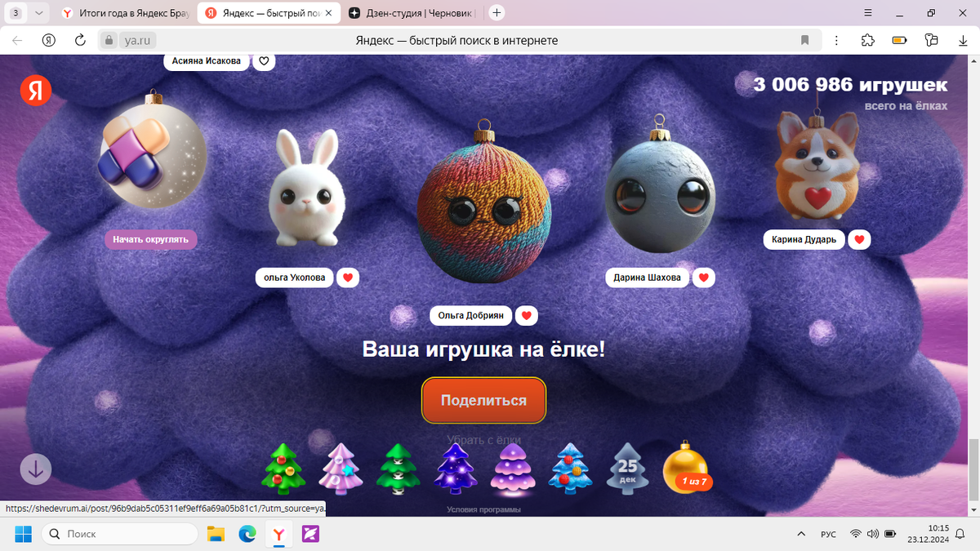Open the golden ball 1 из 7 counter
Viewport: 980px width, 551px height.
[685, 468]
